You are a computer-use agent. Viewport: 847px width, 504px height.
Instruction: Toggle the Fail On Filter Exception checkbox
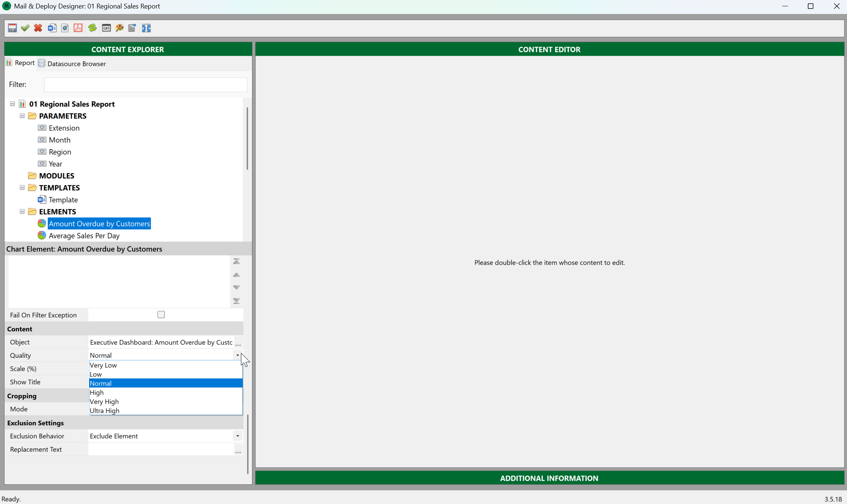tap(161, 315)
